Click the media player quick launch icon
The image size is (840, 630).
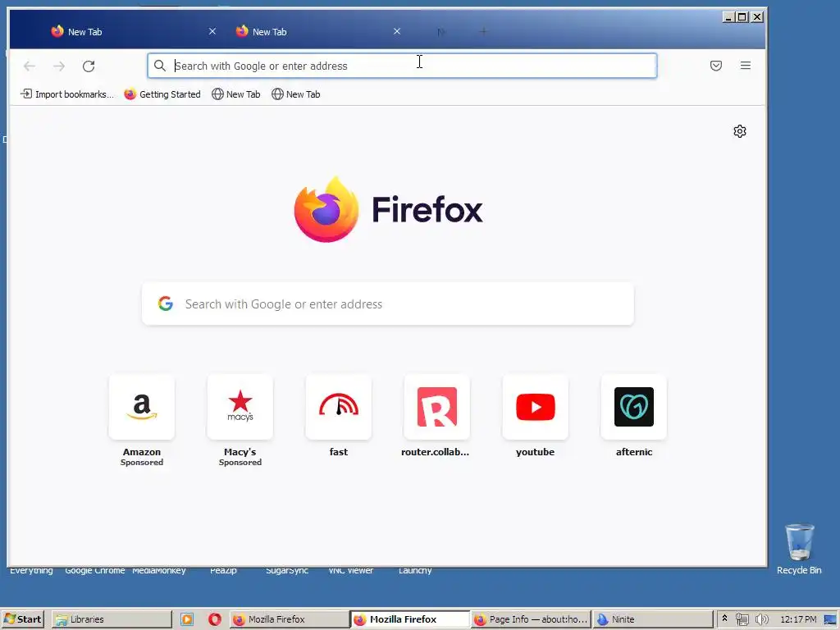point(187,619)
